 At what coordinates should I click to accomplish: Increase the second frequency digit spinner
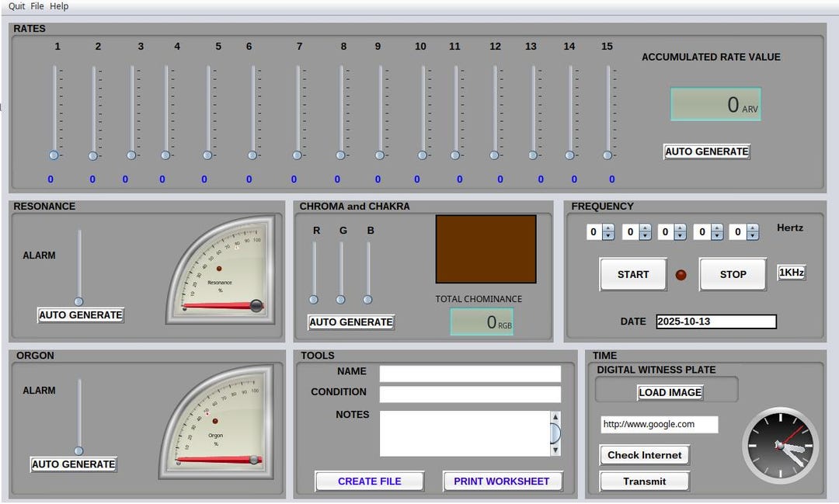click(x=646, y=228)
